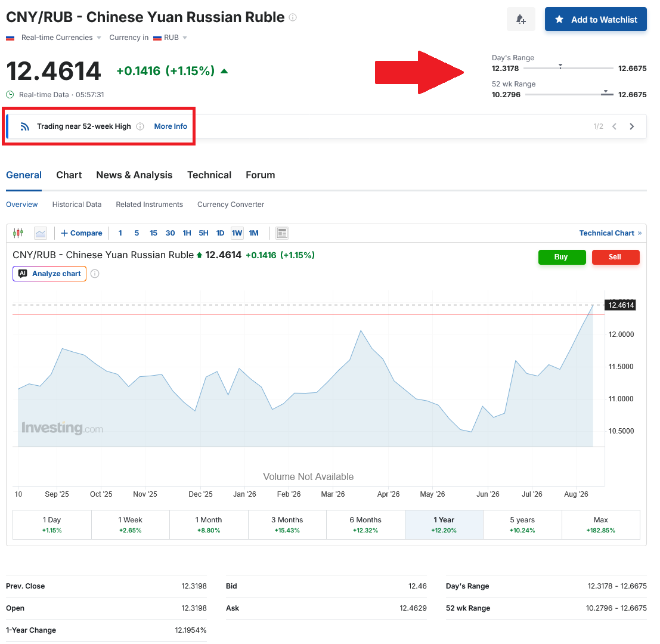Go to previous signal with left chevron
The image size is (660, 644).
pos(614,126)
